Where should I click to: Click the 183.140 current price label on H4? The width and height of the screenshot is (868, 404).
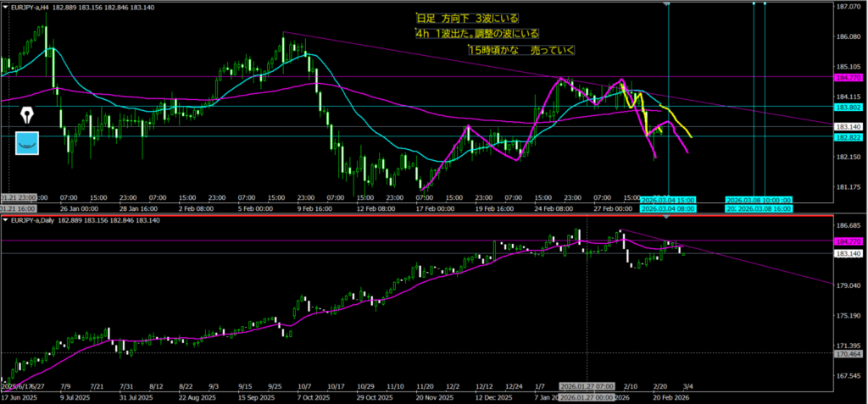849,127
